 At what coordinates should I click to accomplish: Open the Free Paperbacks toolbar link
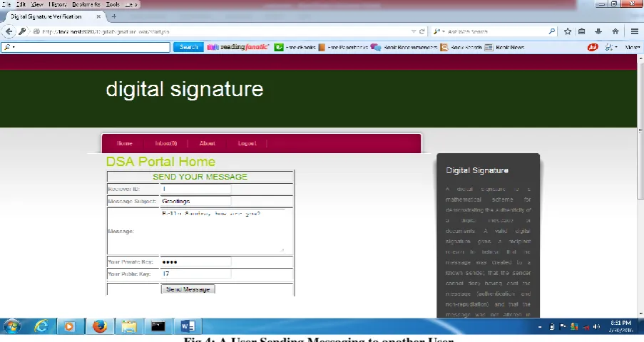[x=343, y=47]
